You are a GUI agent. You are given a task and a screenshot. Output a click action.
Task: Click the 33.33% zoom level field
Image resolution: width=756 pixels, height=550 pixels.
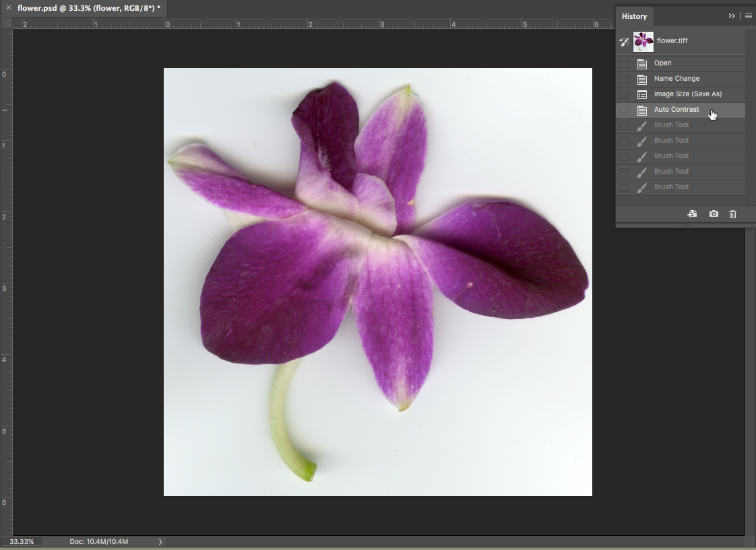click(22, 541)
